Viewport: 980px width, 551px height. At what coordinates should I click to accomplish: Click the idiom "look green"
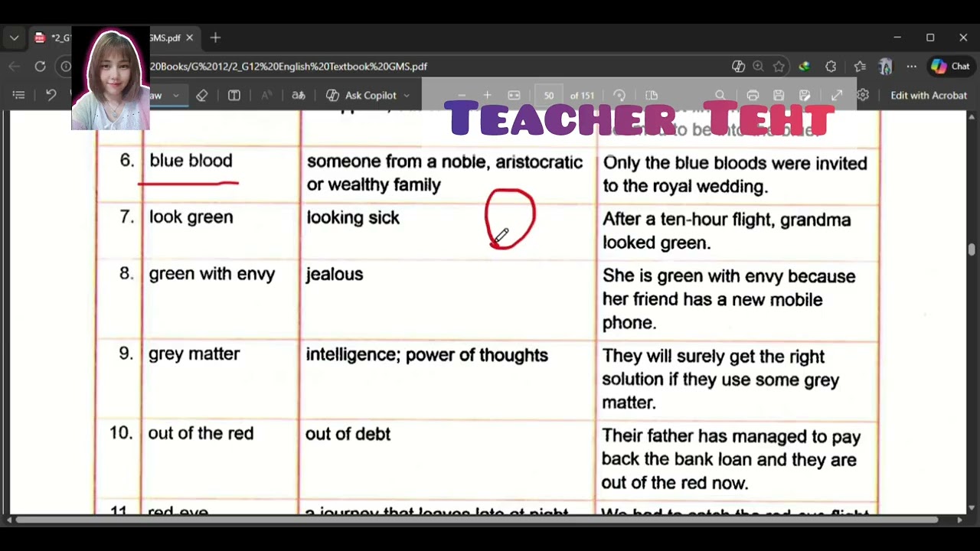pos(191,217)
